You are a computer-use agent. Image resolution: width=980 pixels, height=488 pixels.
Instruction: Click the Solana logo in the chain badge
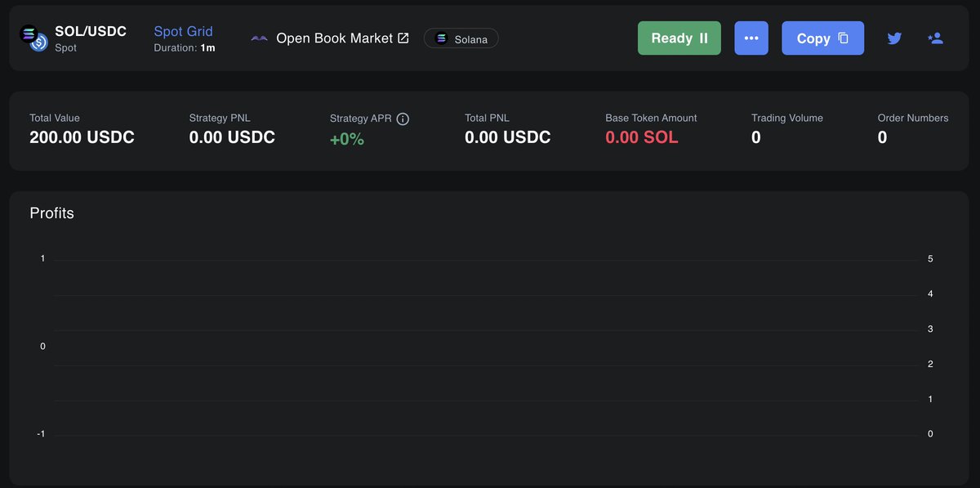click(x=441, y=38)
